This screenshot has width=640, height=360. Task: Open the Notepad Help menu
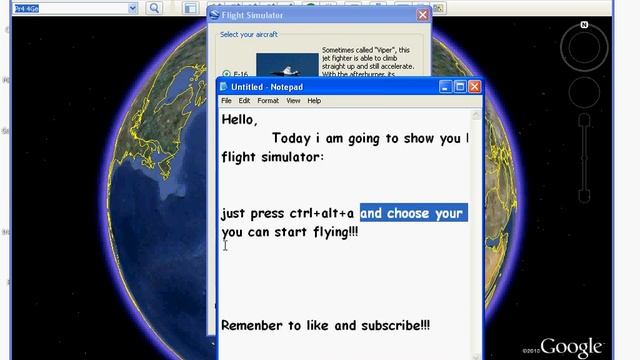[314, 101]
